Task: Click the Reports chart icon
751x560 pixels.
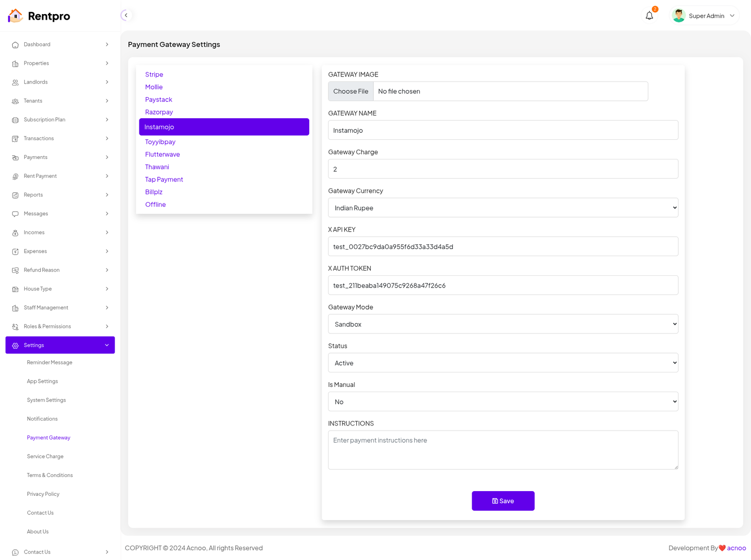Action: tap(15, 195)
